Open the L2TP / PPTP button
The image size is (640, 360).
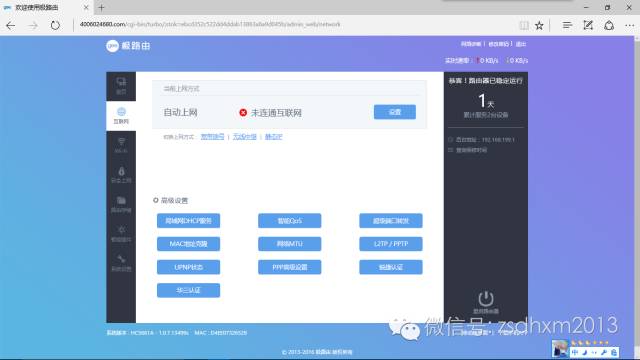391,244
